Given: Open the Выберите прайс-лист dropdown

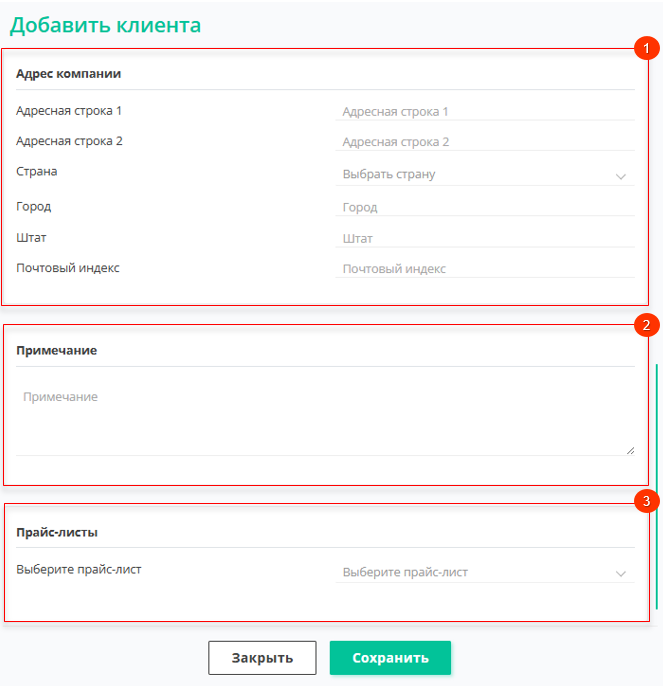Looking at the screenshot, I should [x=485, y=572].
